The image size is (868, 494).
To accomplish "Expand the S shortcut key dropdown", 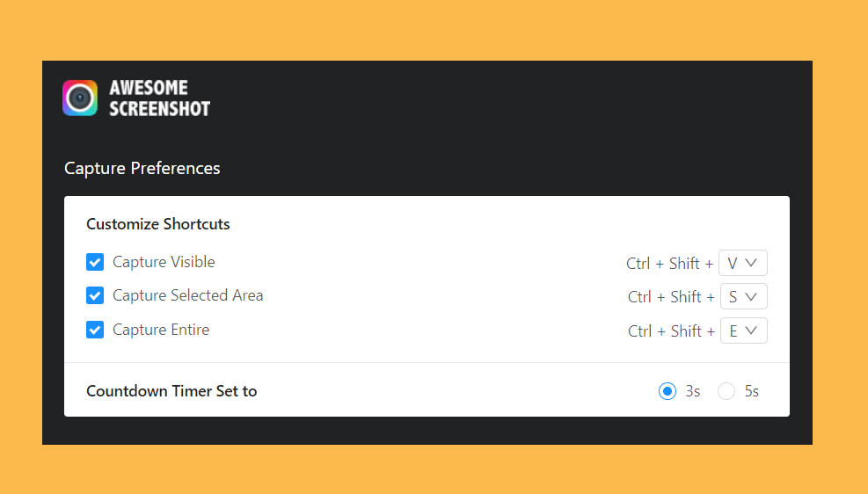I will click(743, 296).
